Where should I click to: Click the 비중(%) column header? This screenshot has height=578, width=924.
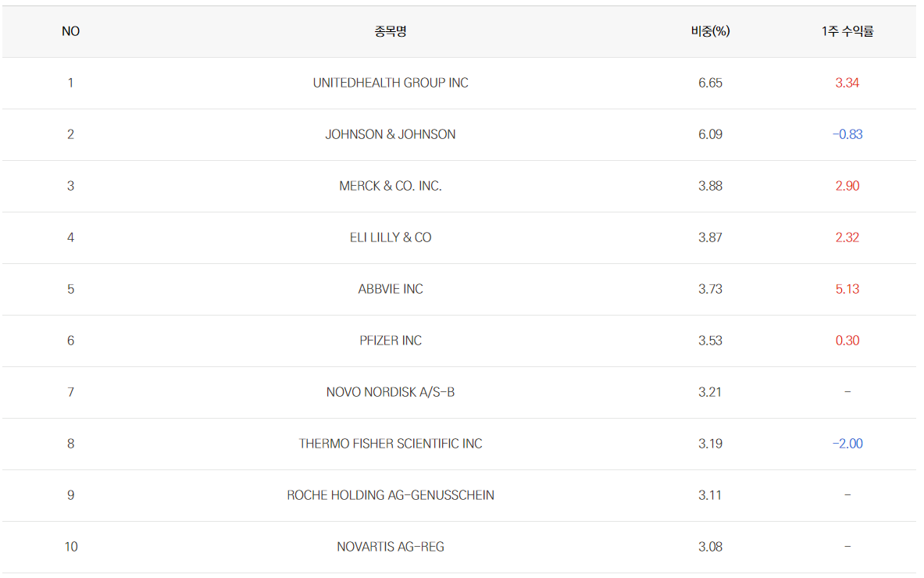coord(710,31)
